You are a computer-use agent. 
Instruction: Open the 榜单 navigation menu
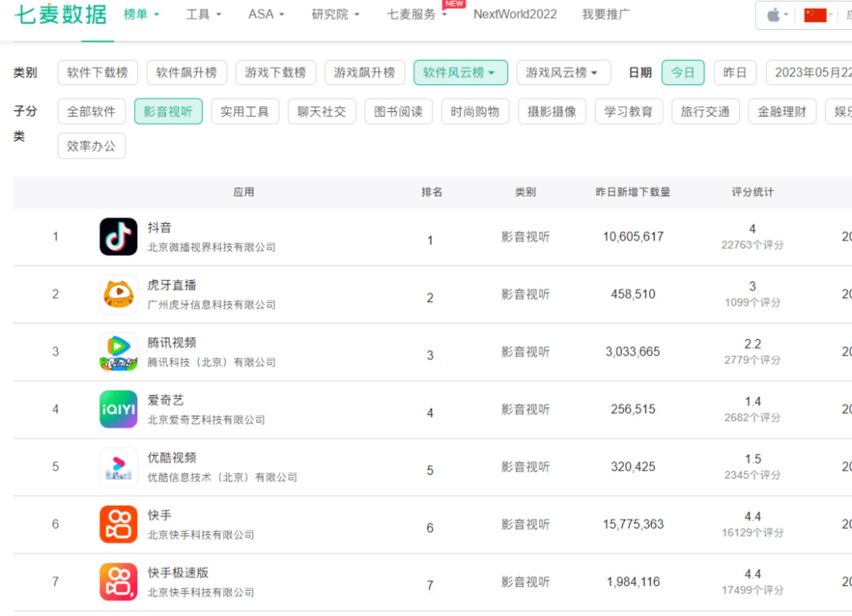coord(141,15)
